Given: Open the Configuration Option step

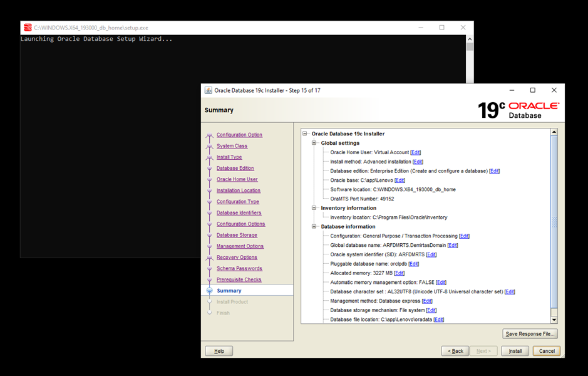Looking at the screenshot, I should 239,135.
